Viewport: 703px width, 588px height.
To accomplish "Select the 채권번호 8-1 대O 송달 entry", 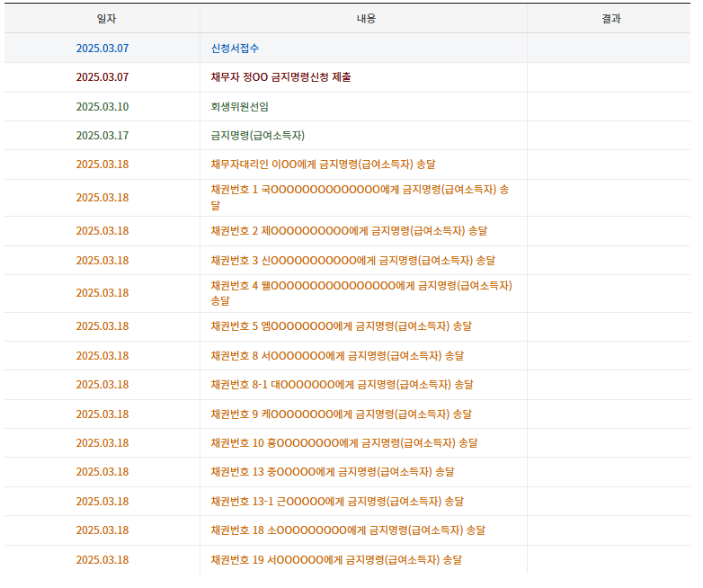I will click(343, 385).
